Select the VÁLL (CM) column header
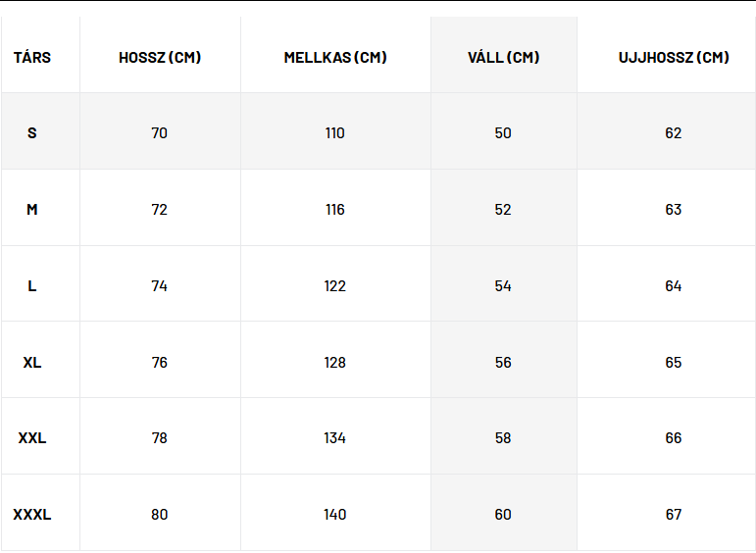 click(503, 58)
